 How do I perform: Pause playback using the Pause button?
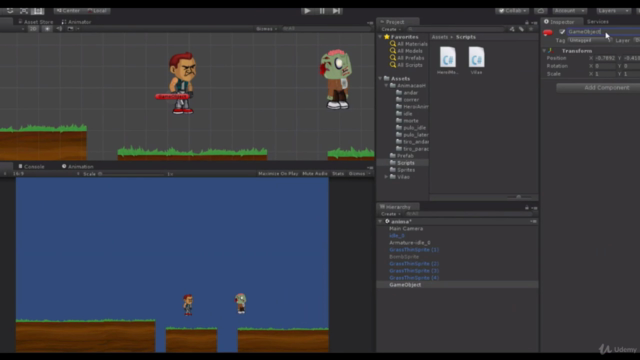322,11
